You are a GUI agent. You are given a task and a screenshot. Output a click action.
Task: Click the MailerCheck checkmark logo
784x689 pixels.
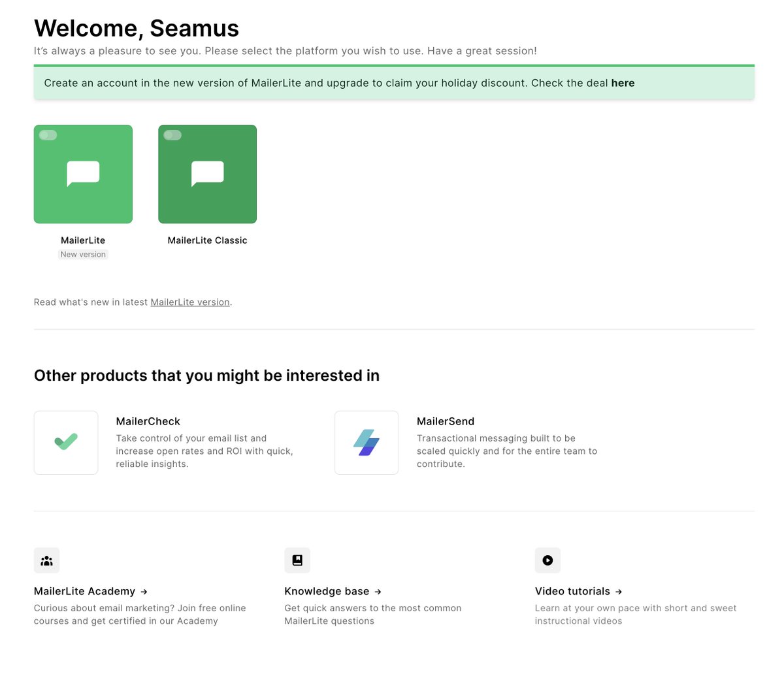point(66,442)
